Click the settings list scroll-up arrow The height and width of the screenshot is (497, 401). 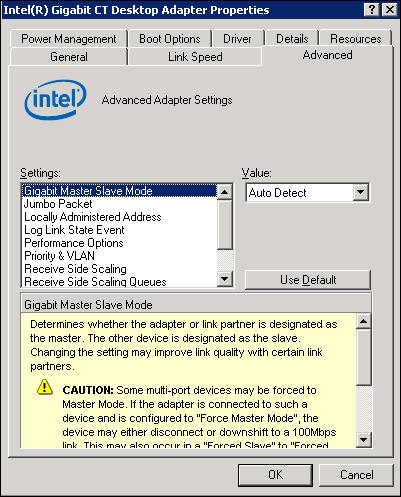tap(225, 192)
